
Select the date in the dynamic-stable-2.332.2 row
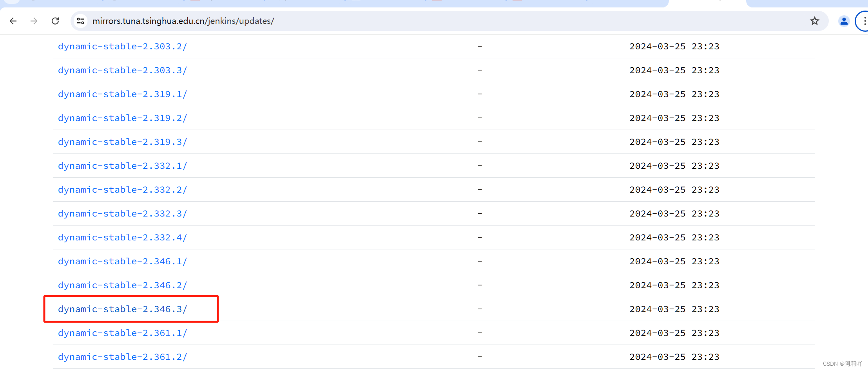click(674, 190)
